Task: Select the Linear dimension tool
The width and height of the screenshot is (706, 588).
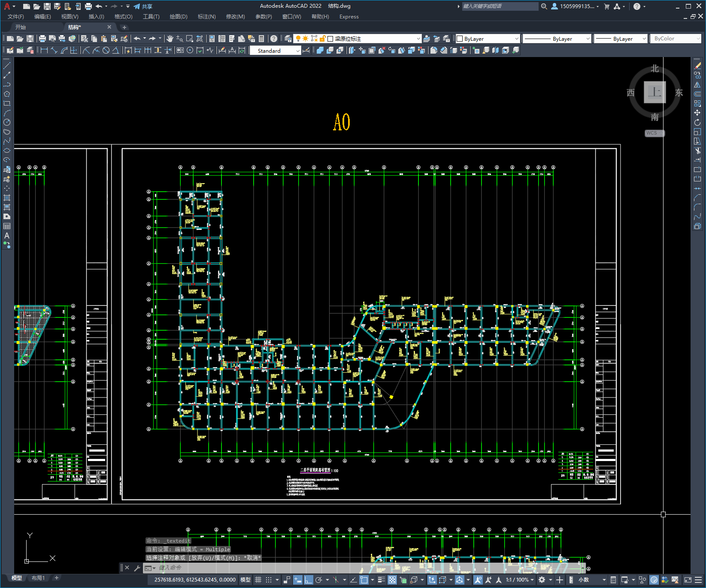Action: [44, 50]
